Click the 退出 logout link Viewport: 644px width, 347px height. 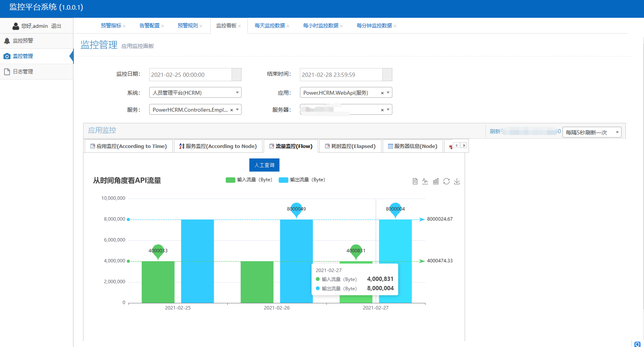[56, 26]
